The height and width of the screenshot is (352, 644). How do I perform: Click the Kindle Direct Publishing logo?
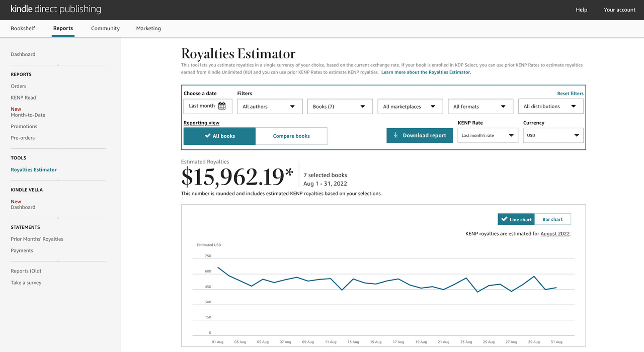(56, 10)
